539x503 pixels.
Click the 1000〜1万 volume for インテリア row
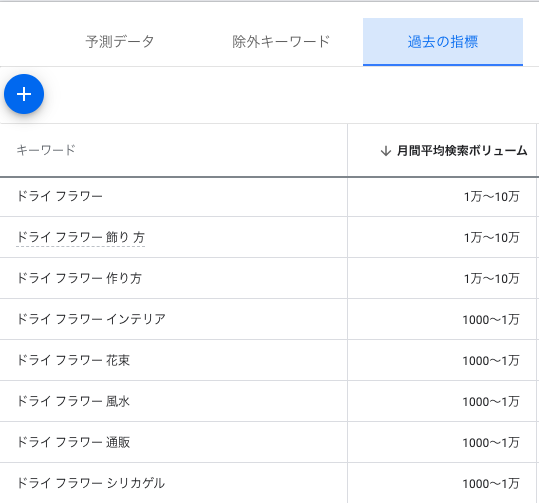coord(491,320)
